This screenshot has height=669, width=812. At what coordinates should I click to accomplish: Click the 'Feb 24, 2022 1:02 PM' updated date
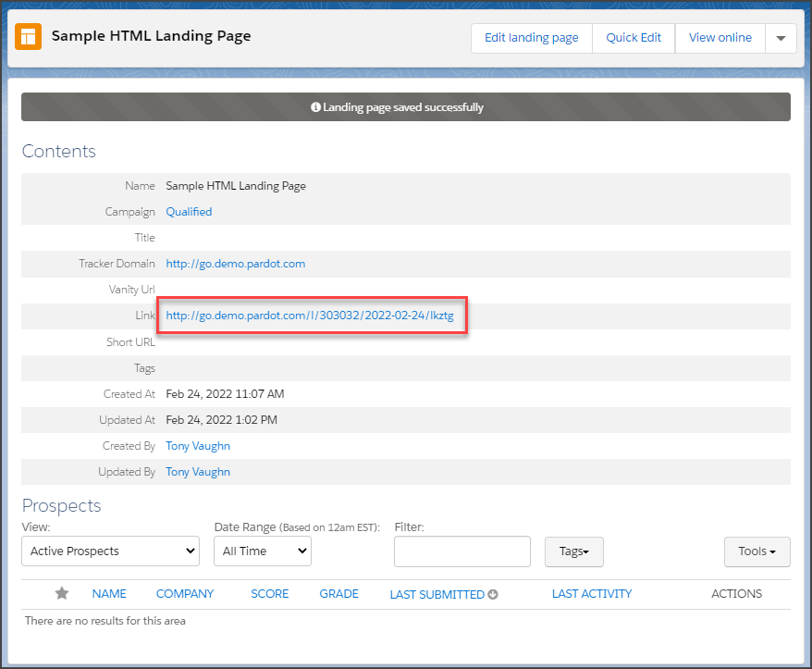pos(222,420)
